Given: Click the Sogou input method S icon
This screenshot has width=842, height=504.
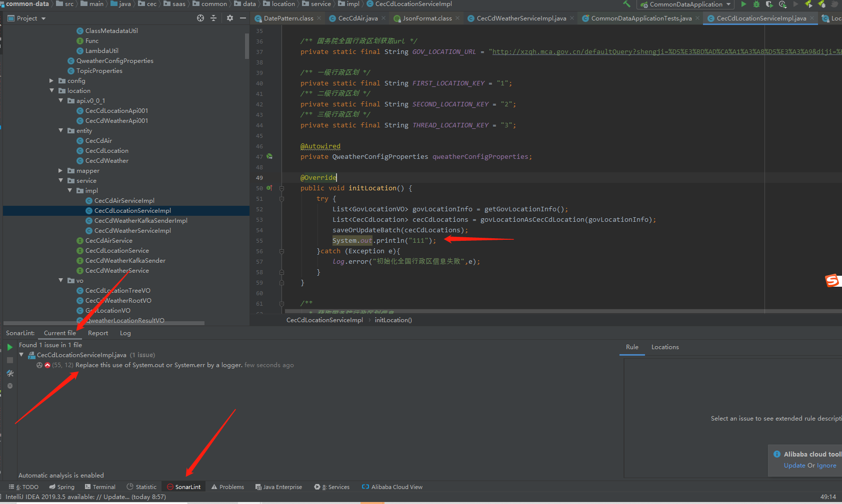Looking at the screenshot, I should click(832, 280).
